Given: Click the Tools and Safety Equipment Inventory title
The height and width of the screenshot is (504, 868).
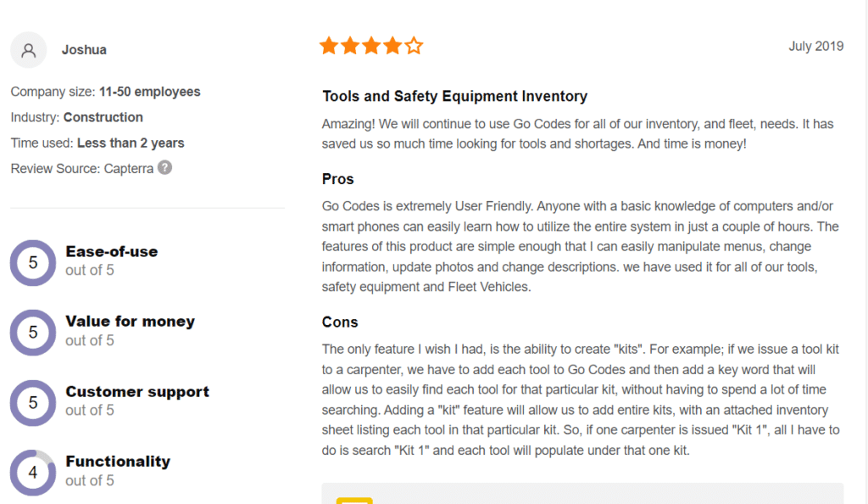Looking at the screenshot, I should [454, 97].
